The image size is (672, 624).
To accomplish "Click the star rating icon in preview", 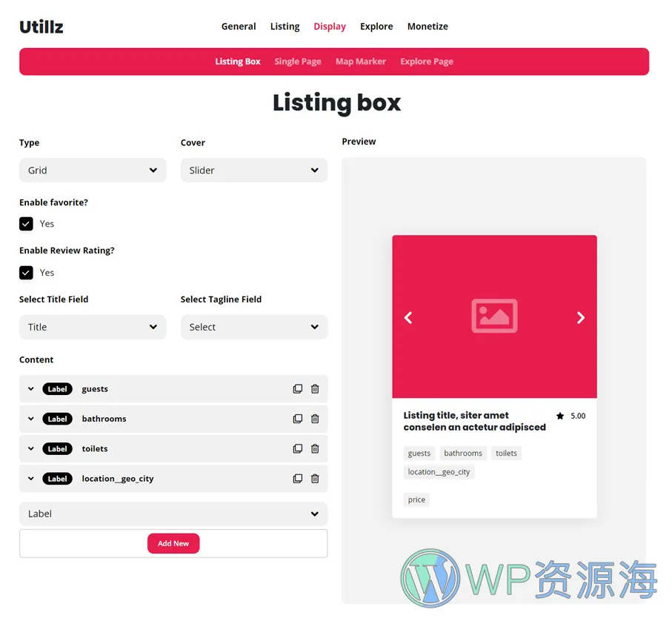I will [x=560, y=416].
